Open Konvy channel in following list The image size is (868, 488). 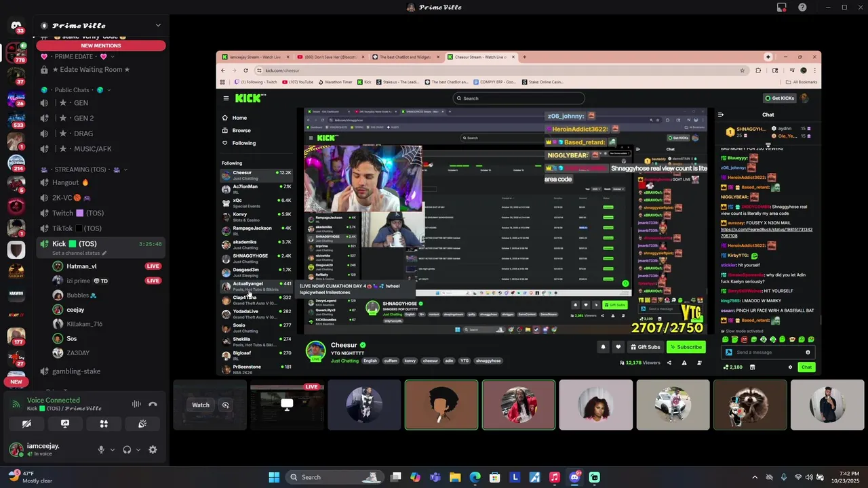click(256, 216)
